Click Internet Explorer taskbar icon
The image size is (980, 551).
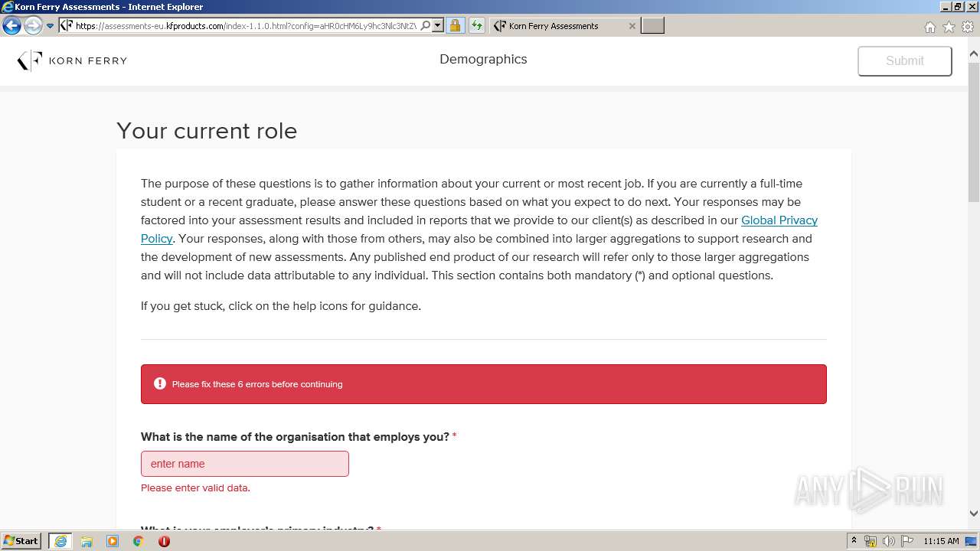coord(60,541)
